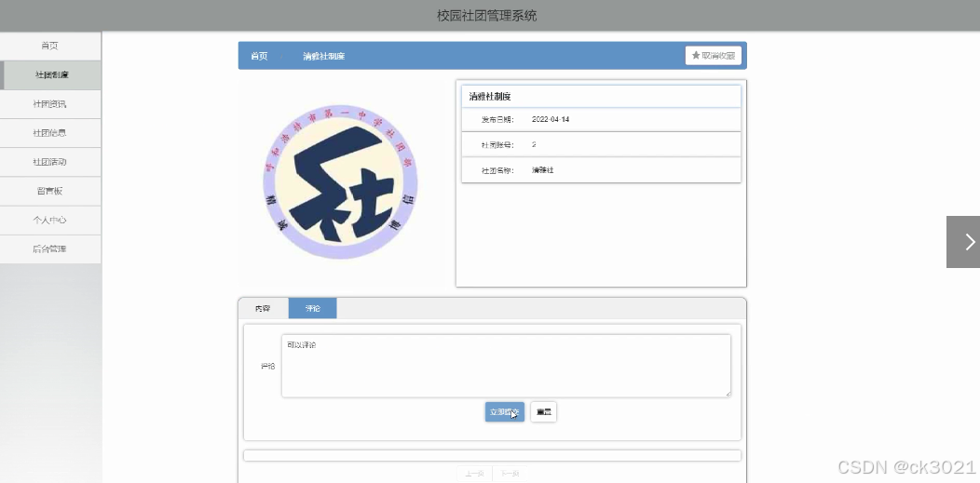The height and width of the screenshot is (483, 980).
Task: Open 社团活动 sidebar item
Action: coord(50,162)
